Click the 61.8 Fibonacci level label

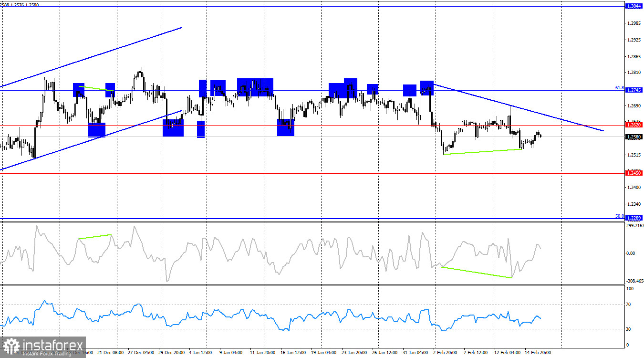coord(620,88)
